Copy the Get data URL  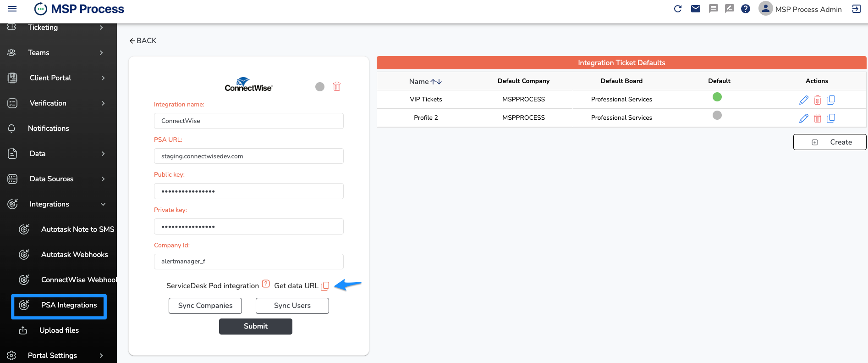325,286
